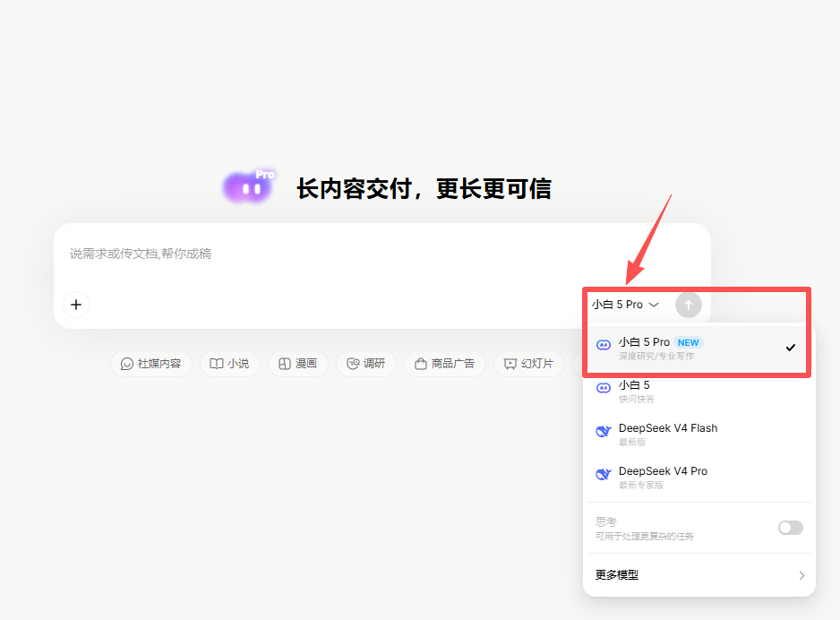Expand 更多模型 submenu
This screenshot has width=840, height=620.
pos(699,575)
